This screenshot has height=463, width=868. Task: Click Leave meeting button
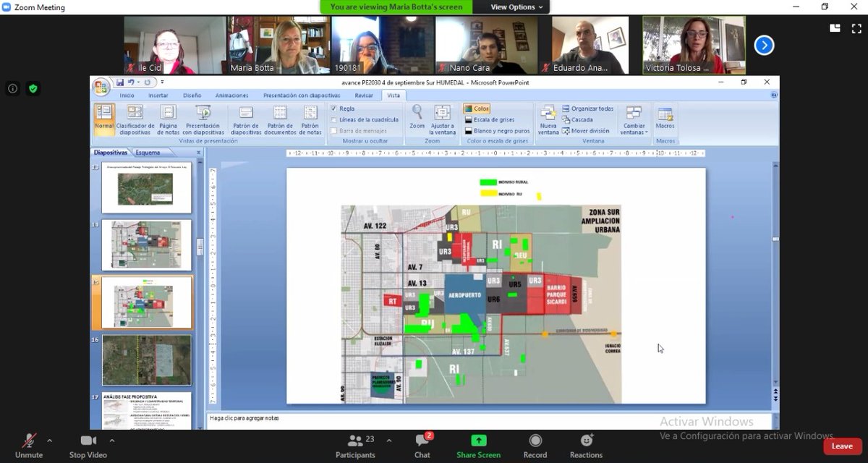pos(842,446)
